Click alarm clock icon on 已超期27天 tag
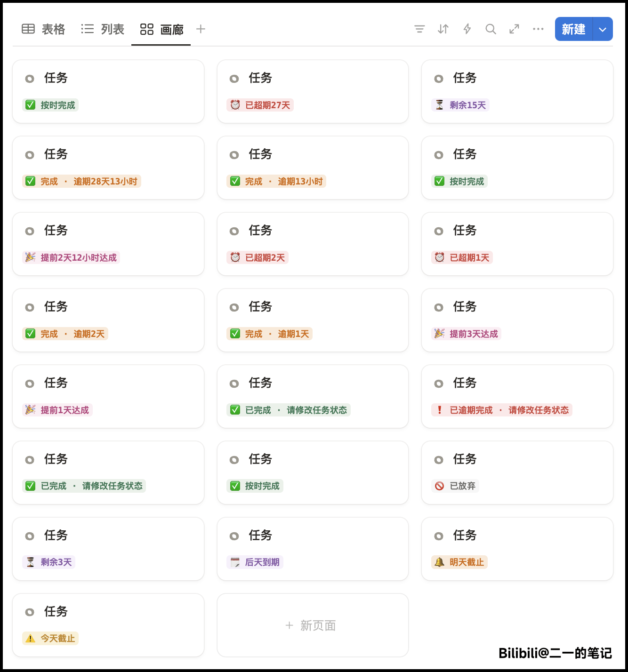This screenshot has width=628, height=672. [235, 105]
